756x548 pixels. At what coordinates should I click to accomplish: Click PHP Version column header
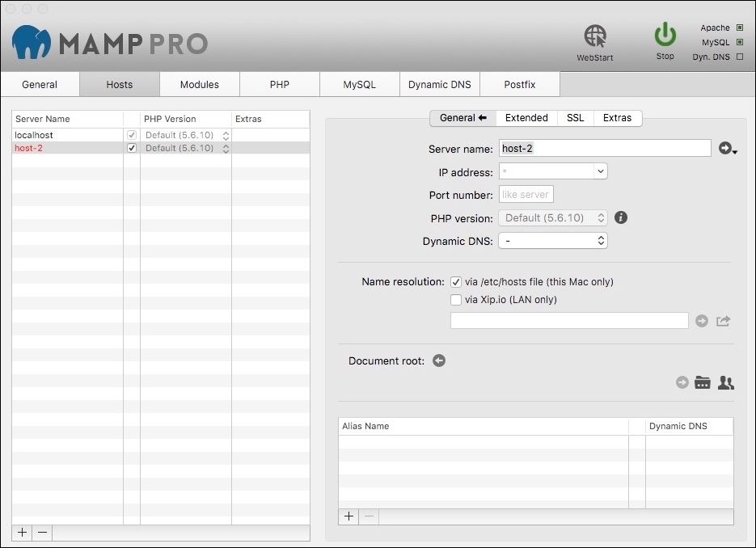(186, 119)
